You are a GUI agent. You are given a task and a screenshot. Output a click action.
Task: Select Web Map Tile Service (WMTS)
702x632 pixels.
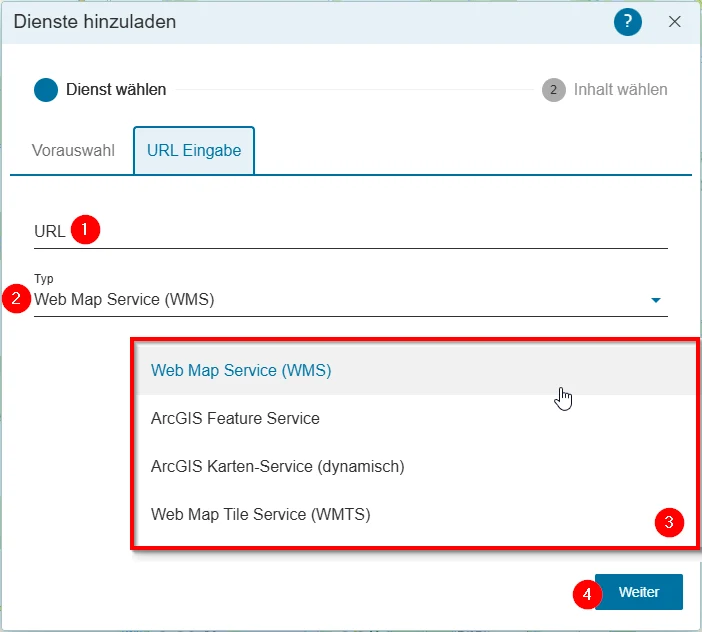click(x=416, y=514)
